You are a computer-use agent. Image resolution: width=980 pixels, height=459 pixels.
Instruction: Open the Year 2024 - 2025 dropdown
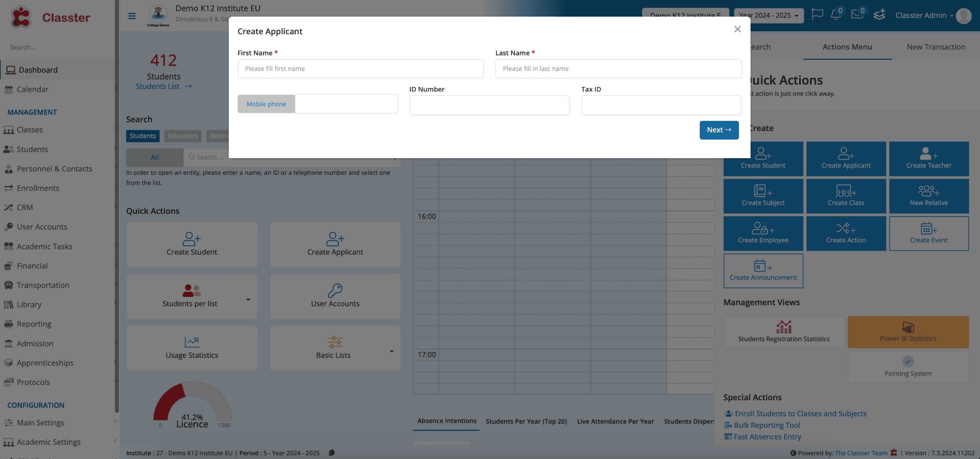(768, 15)
